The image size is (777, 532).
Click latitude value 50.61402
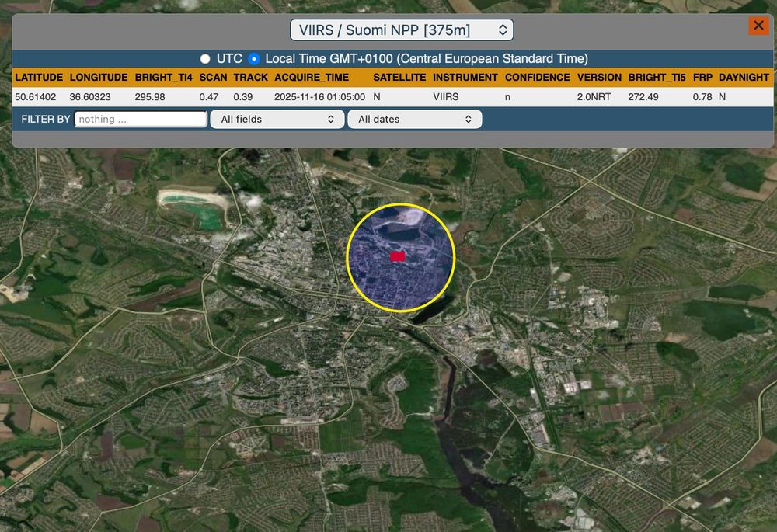point(35,97)
